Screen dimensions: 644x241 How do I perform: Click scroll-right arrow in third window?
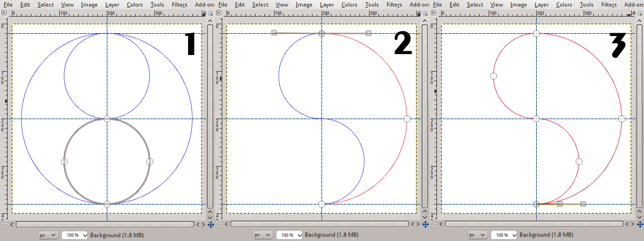633,224
